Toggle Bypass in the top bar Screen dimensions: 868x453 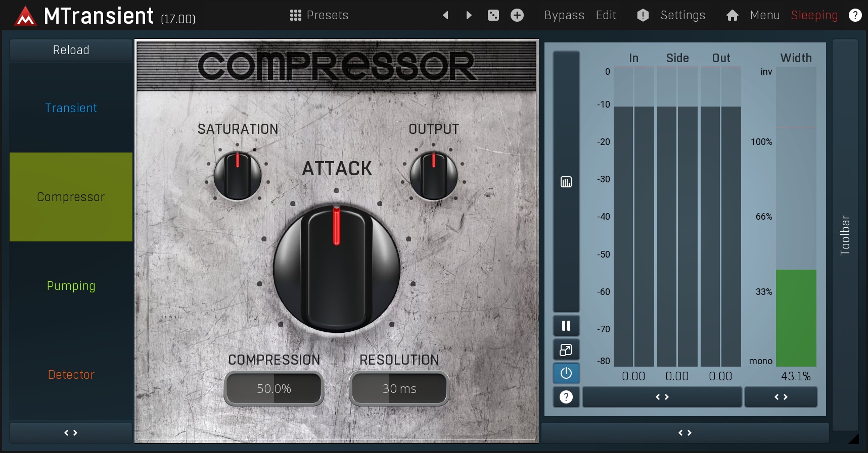[x=564, y=15]
